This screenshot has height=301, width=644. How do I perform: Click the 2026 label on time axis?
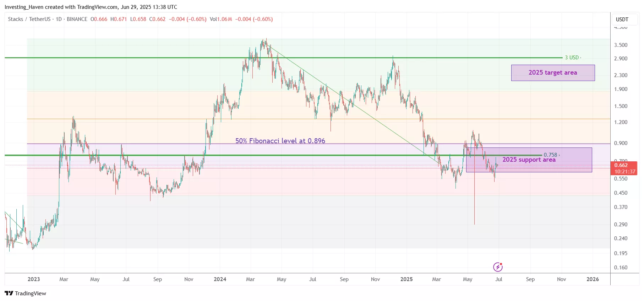pos(593,279)
